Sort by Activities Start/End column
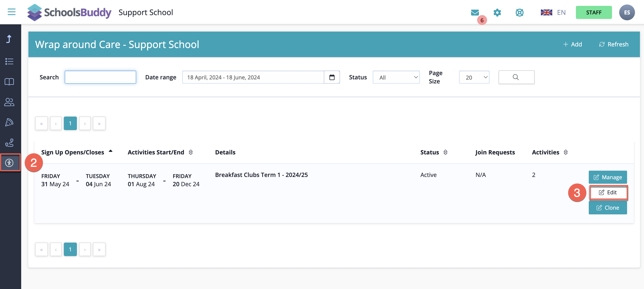The width and height of the screenshot is (644, 289). point(191,152)
